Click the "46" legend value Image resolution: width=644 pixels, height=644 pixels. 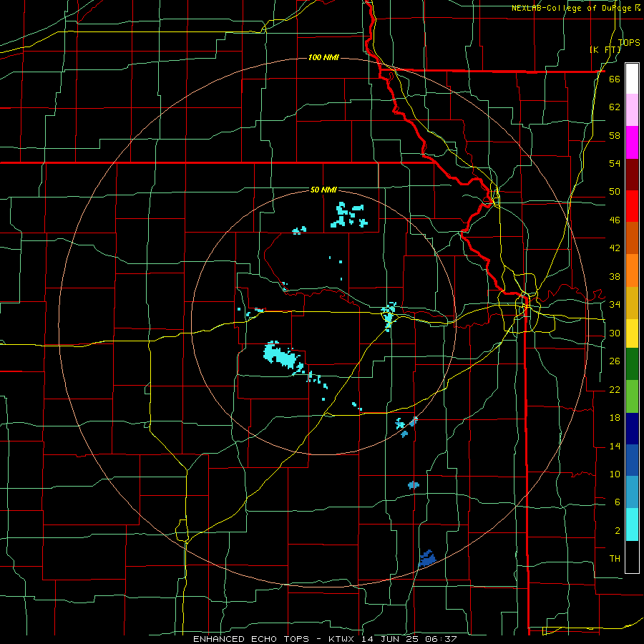[x=615, y=220]
